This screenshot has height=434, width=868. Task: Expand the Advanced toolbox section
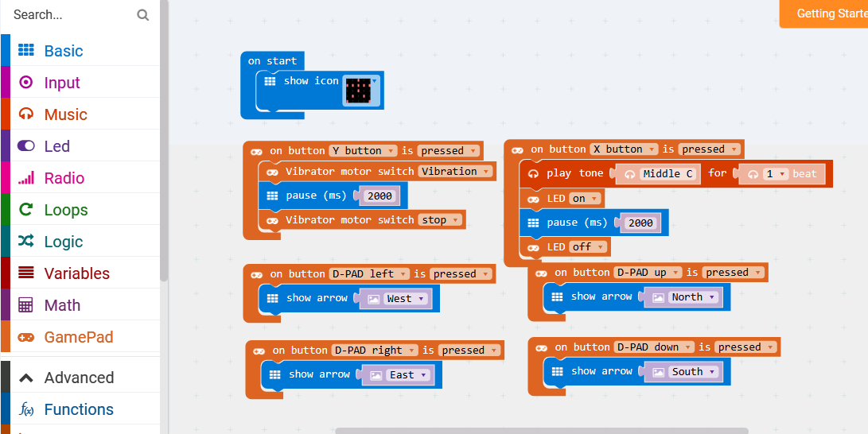79,378
